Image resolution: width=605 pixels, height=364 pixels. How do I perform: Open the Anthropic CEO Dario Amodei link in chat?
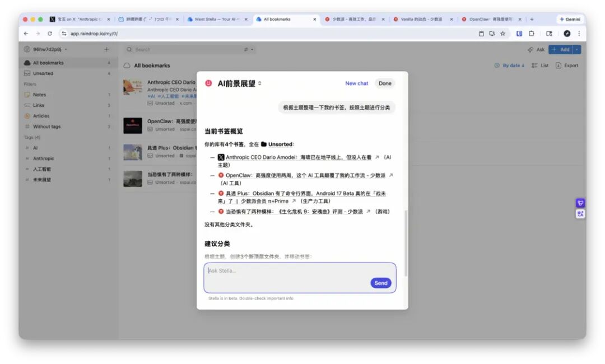coord(298,157)
